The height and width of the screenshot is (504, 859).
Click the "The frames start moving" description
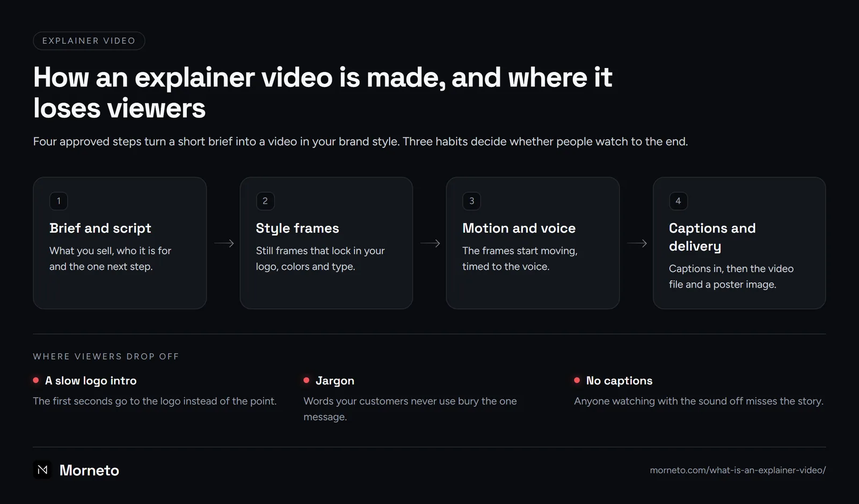coord(520,258)
